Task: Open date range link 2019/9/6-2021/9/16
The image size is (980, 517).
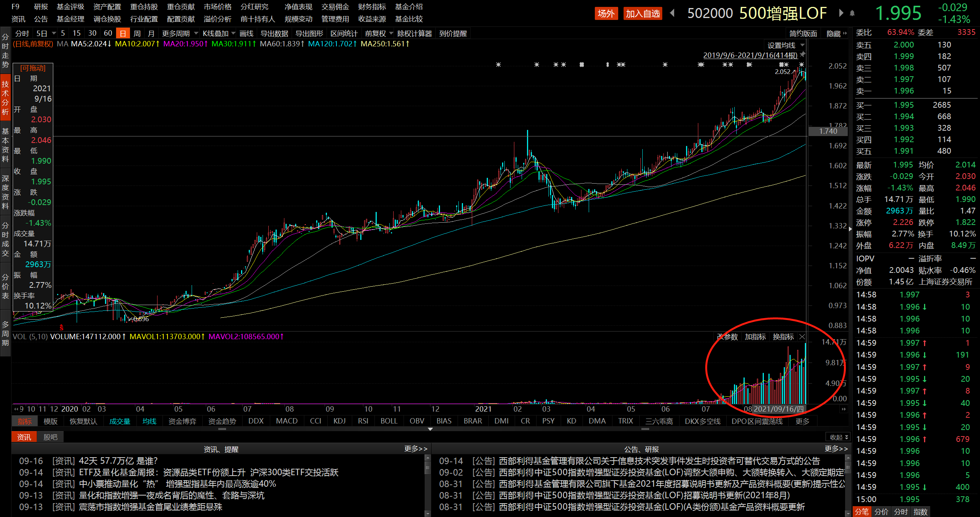Action: (750, 55)
